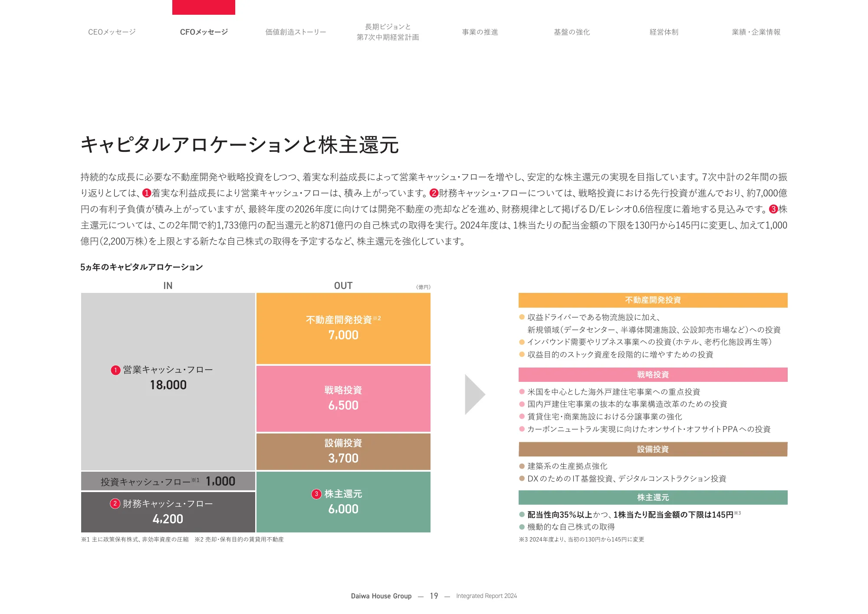Click green bullet beside 機動的な自己株式の取得

click(522, 527)
